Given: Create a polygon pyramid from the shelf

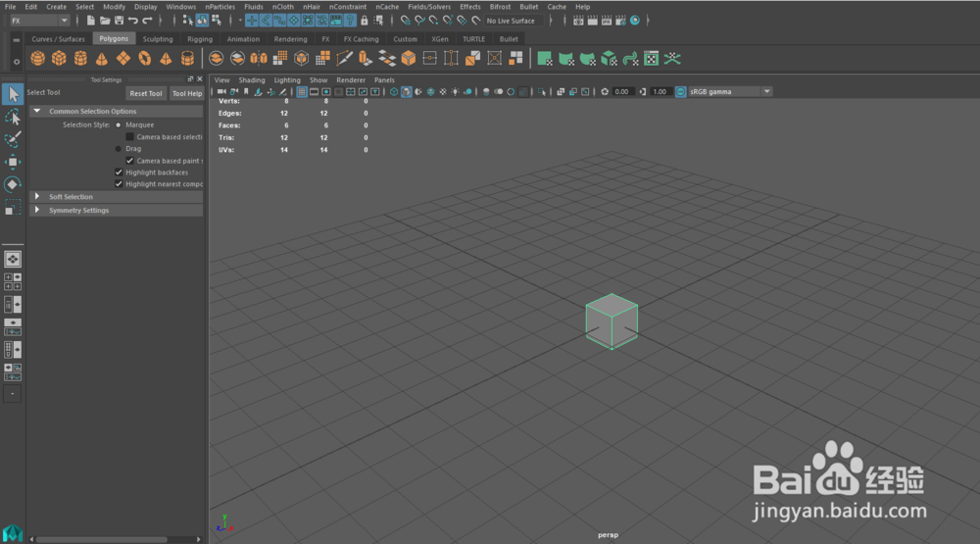Looking at the screenshot, I should coord(166,59).
